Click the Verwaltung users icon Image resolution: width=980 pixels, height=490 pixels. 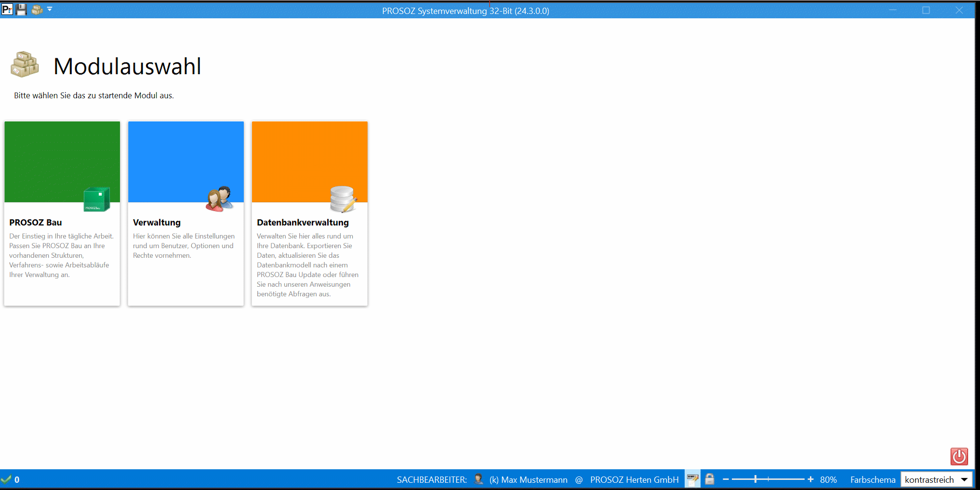(x=220, y=199)
